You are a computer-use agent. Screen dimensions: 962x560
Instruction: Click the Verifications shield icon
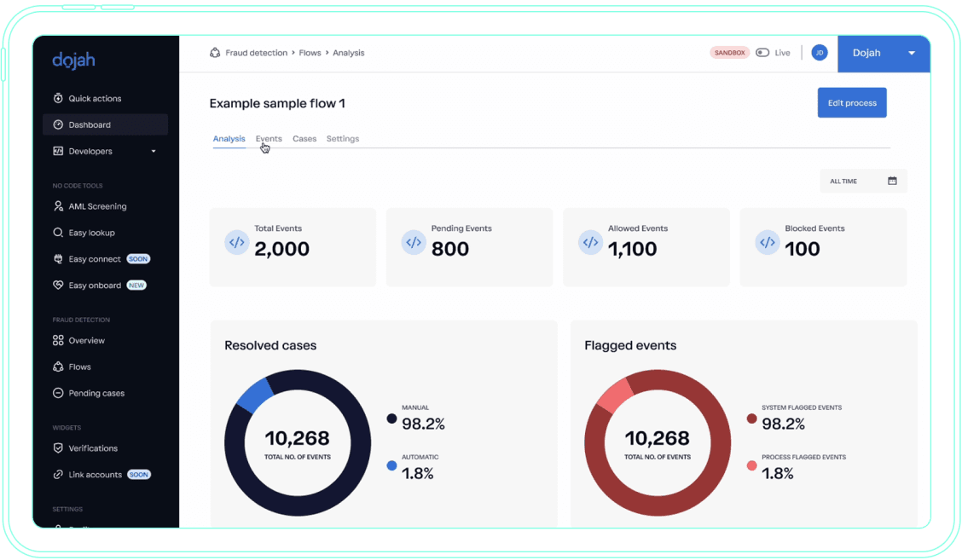(58, 448)
